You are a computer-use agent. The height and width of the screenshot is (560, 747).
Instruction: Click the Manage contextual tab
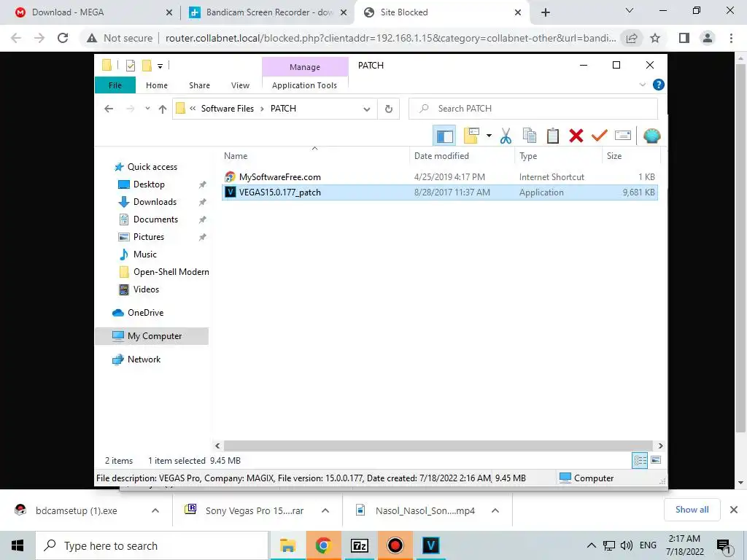(x=305, y=67)
